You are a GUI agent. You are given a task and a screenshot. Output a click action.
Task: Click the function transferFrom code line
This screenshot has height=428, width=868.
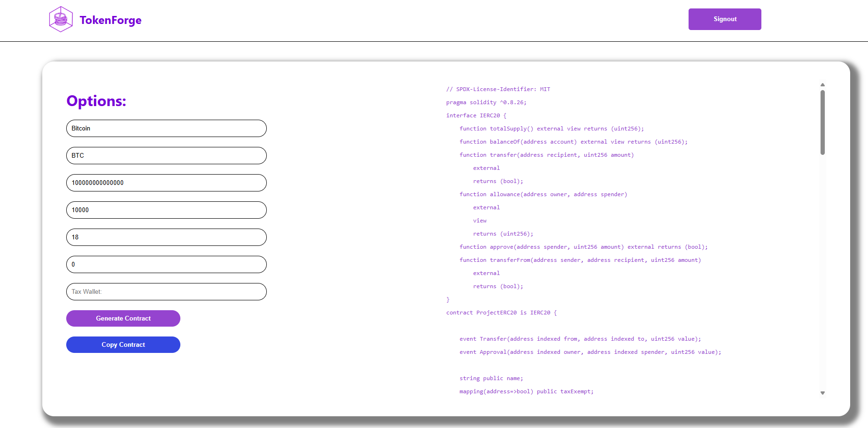[x=580, y=260]
